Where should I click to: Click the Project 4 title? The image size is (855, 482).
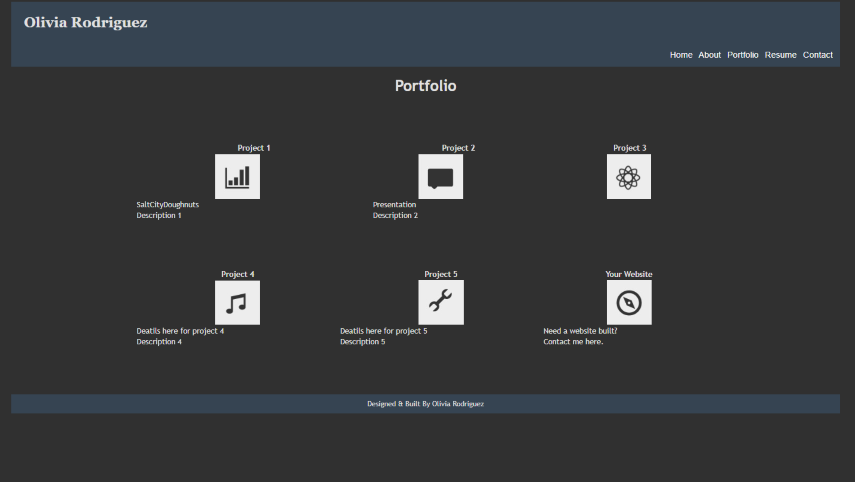pos(238,274)
